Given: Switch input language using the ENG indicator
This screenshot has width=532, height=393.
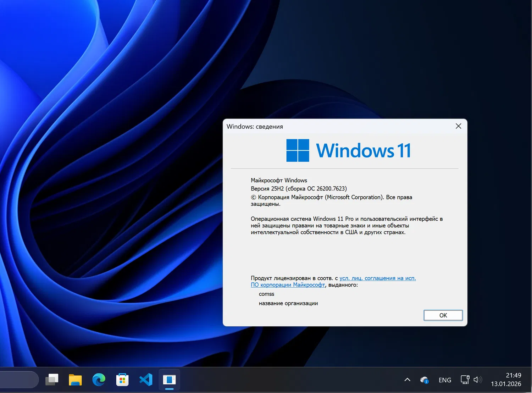Looking at the screenshot, I should tap(445, 380).
